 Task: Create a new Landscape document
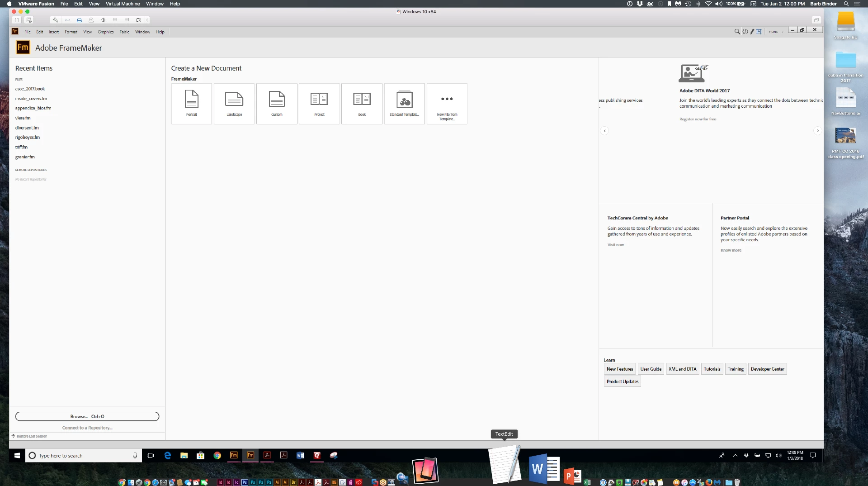tap(234, 104)
